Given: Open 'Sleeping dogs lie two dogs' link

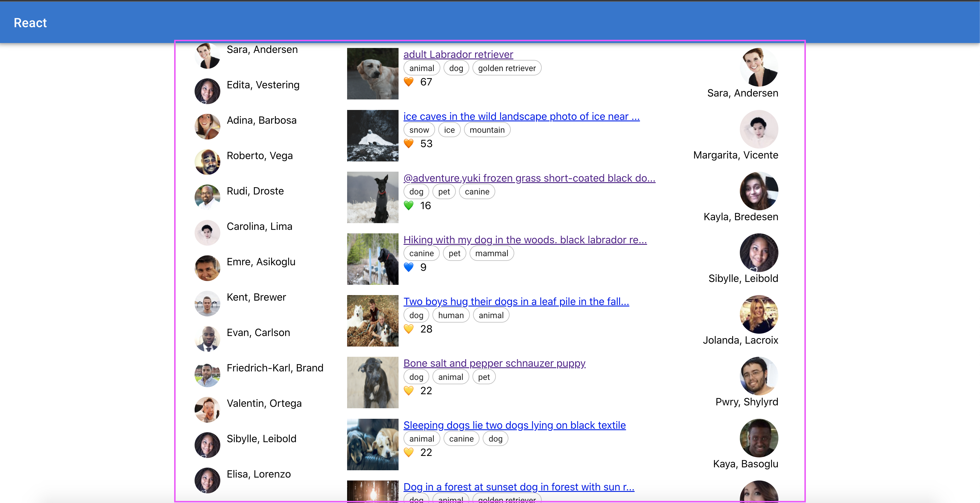Looking at the screenshot, I should pyautogui.click(x=514, y=425).
